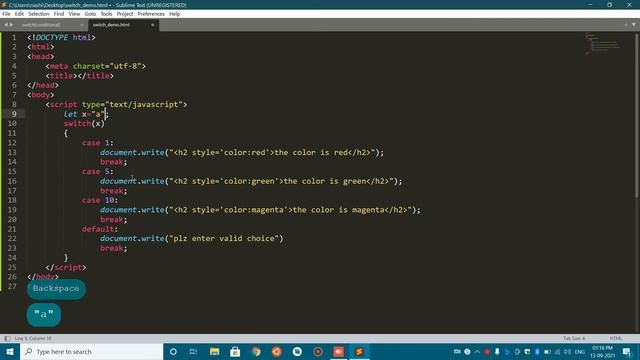Viewport: 640px width, 360px height.
Task: Open the Selection menu
Action: point(38,14)
